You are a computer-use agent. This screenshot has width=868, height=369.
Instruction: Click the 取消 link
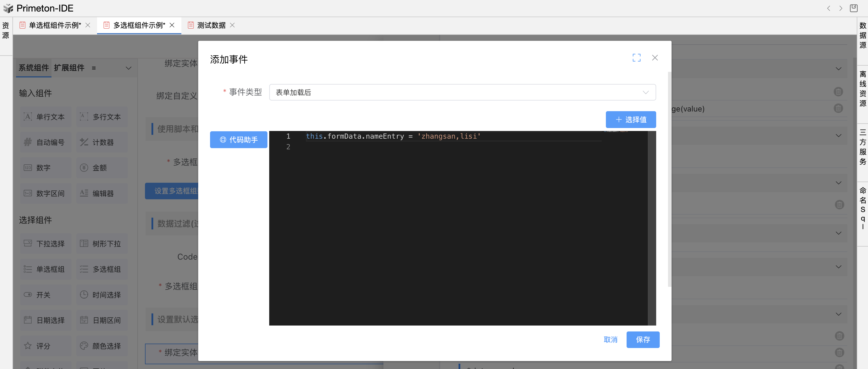click(x=610, y=340)
